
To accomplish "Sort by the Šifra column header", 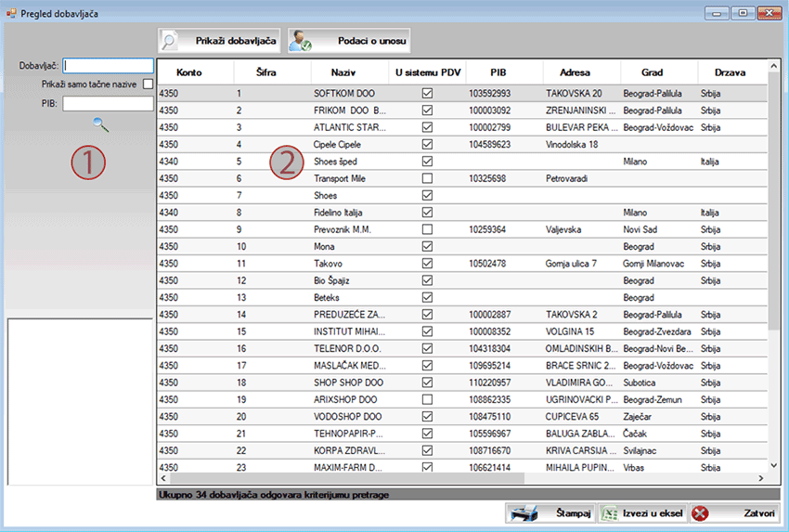I will (x=272, y=72).
